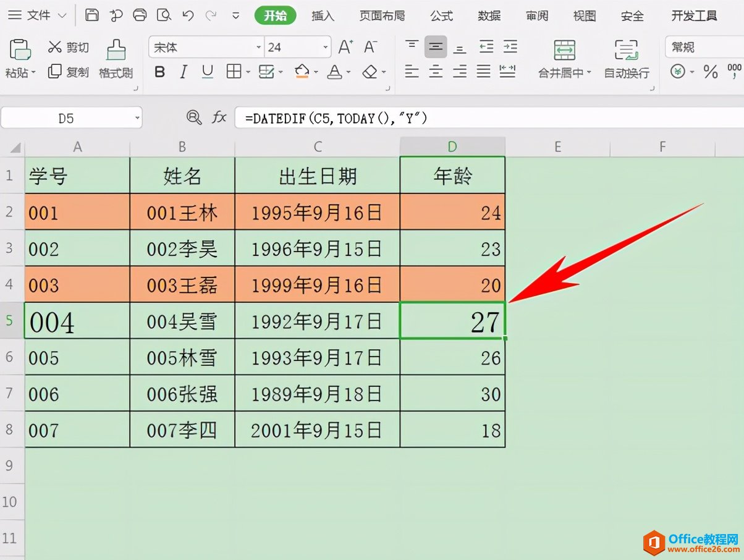
Task: Open the 宋体 font name dropdown
Action: tap(259, 47)
